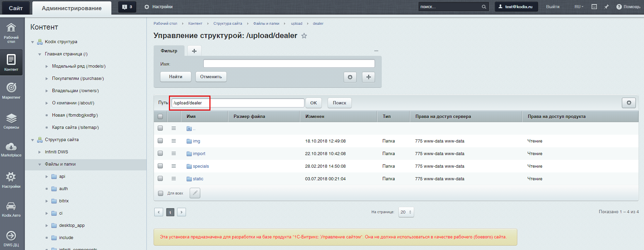Open Настройки sidebar gear section

pyautogui.click(x=11, y=180)
